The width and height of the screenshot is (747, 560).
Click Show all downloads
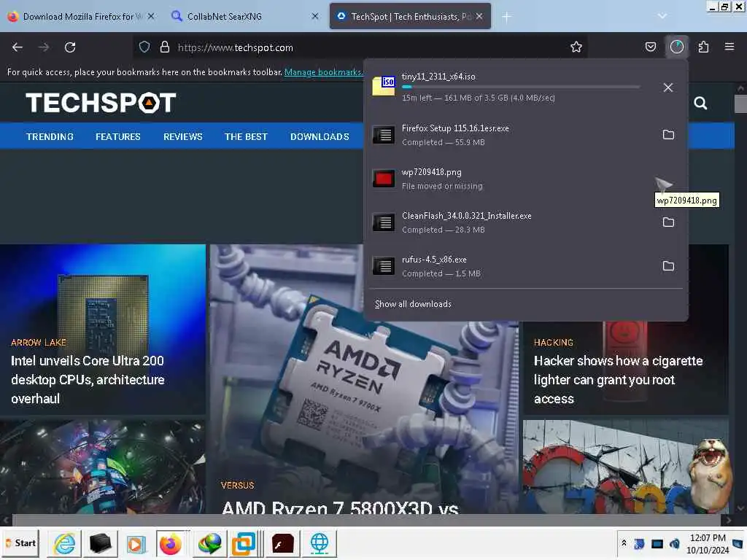coord(413,304)
